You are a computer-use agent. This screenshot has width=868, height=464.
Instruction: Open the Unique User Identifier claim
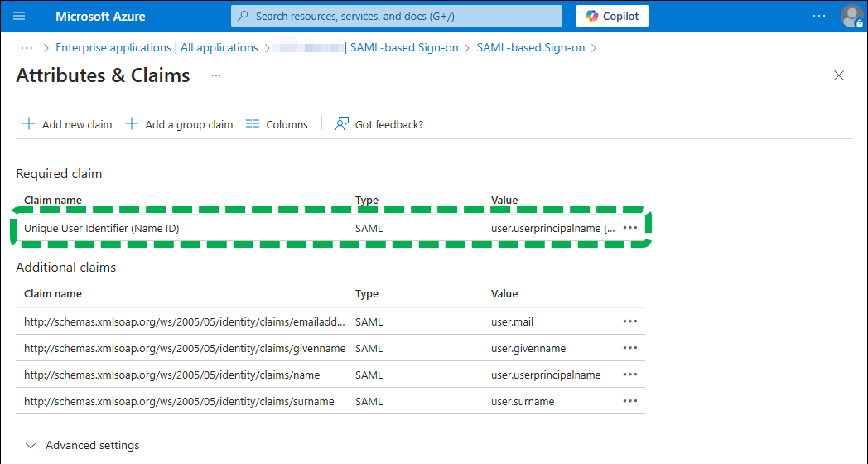point(102,228)
